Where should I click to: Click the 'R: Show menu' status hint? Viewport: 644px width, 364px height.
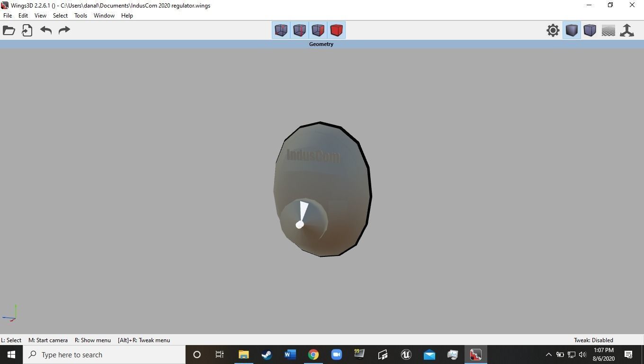tap(93, 340)
